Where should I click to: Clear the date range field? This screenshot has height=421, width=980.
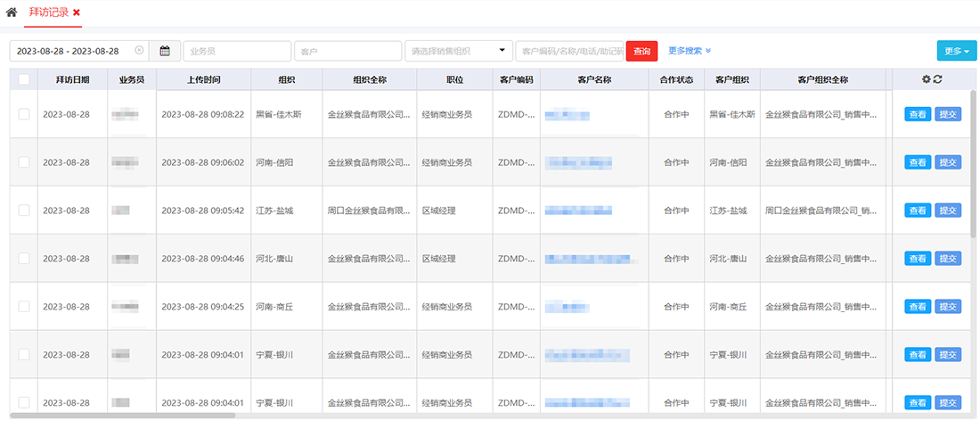click(139, 51)
